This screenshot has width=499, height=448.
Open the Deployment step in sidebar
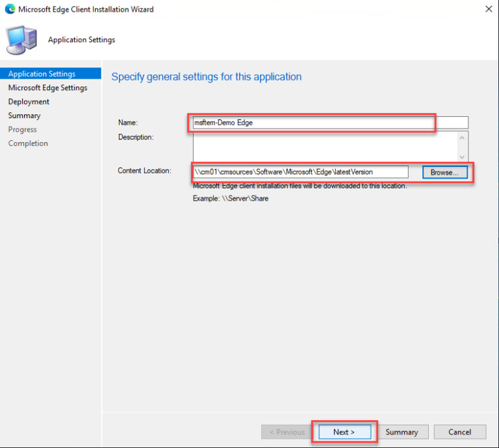[29, 102]
